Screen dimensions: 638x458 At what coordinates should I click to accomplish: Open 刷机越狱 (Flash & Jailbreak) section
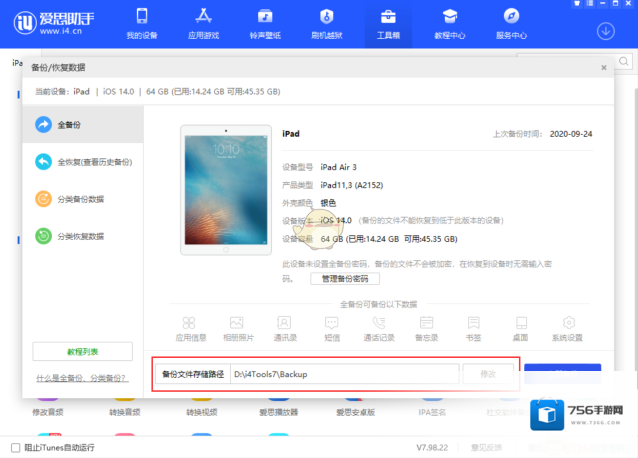pyautogui.click(x=326, y=22)
